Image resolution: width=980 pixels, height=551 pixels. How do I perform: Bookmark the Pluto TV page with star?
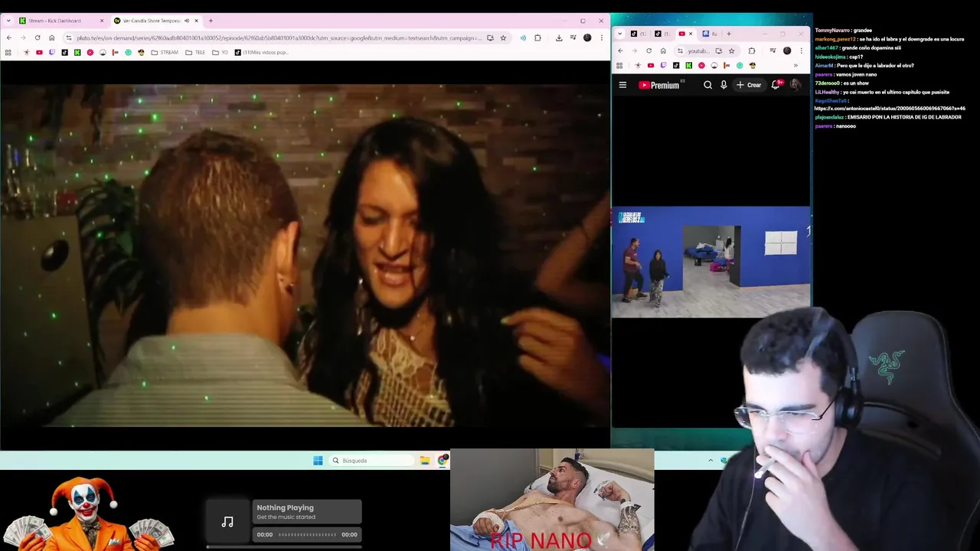pyautogui.click(x=503, y=37)
